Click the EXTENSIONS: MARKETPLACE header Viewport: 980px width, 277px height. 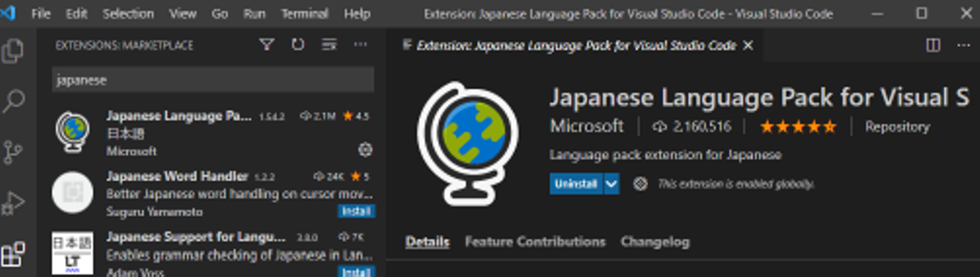[125, 46]
